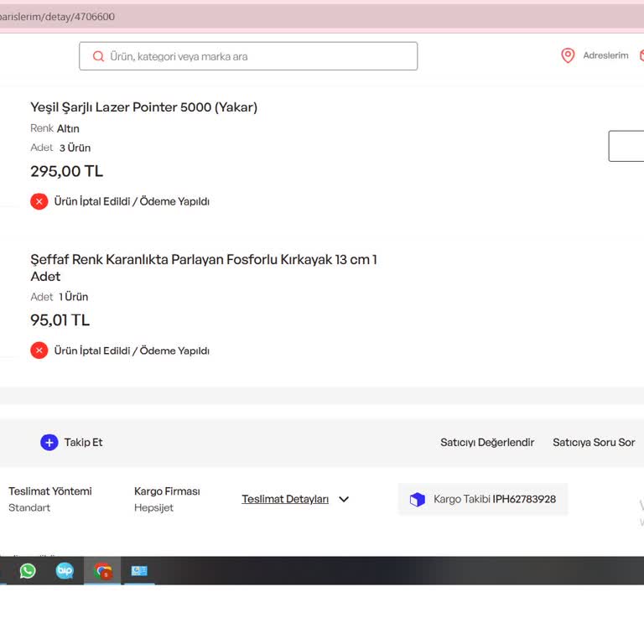The width and height of the screenshot is (644, 644).
Task: Focus the product search input field
Action: coord(260,56)
